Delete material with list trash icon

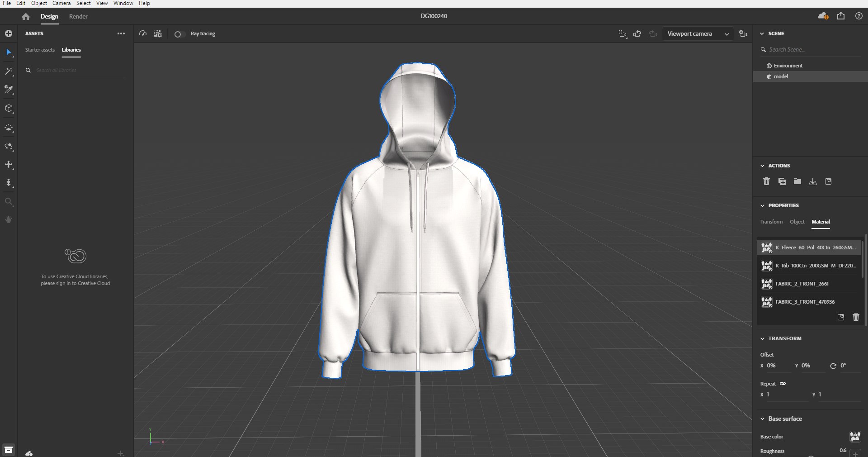click(x=856, y=317)
